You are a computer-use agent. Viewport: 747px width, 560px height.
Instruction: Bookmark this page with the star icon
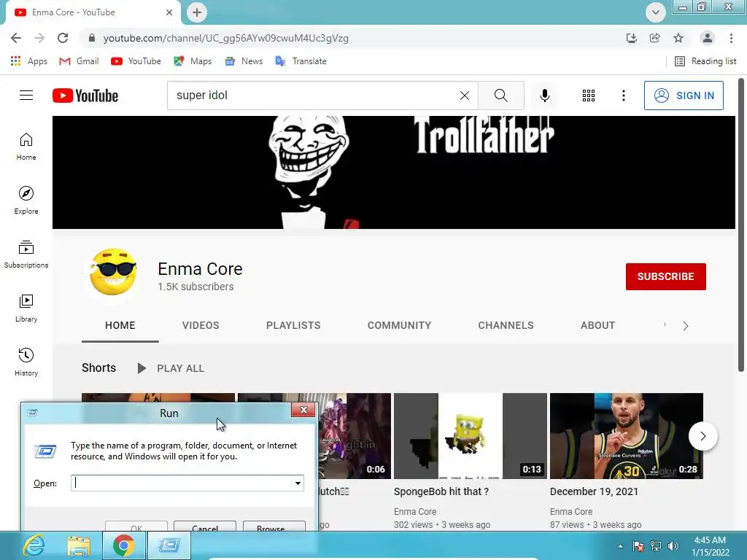(x=678, y=38)
